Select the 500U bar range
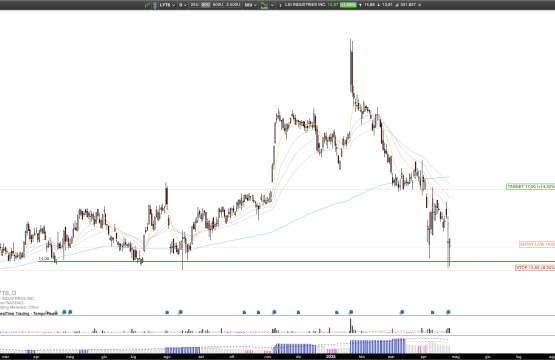555x360 pixels. tap(218, 5)
